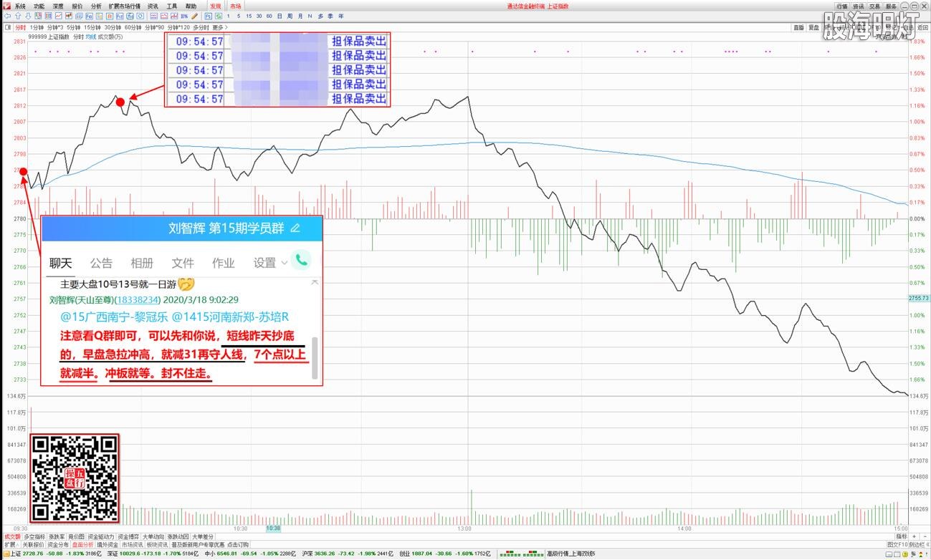Select the 15分钟 period tab
This screenshot has height=560, width=931.
[92, 27]
